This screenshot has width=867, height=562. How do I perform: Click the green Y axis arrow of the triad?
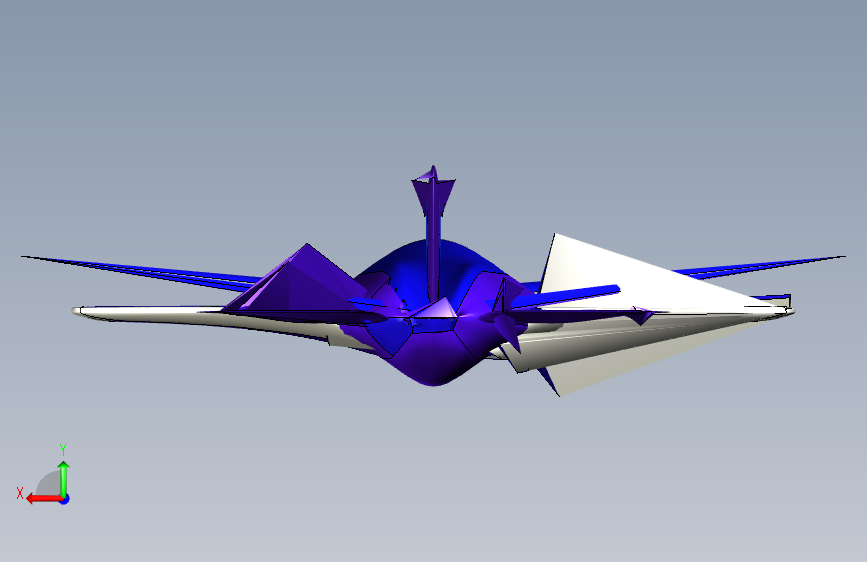pyautogui.click(x=64, y=479)
